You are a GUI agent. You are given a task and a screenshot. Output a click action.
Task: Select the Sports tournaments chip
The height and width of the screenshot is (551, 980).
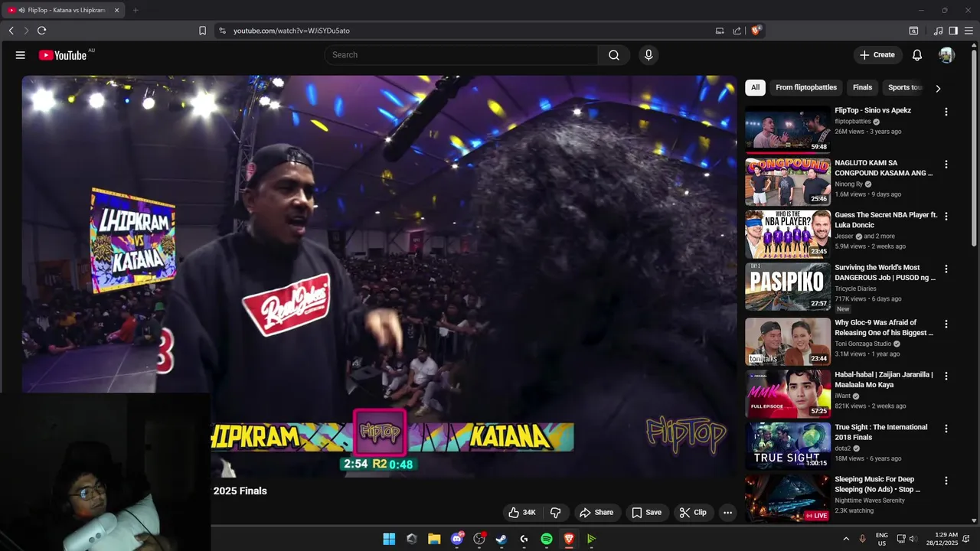click(x=904, y=87)
